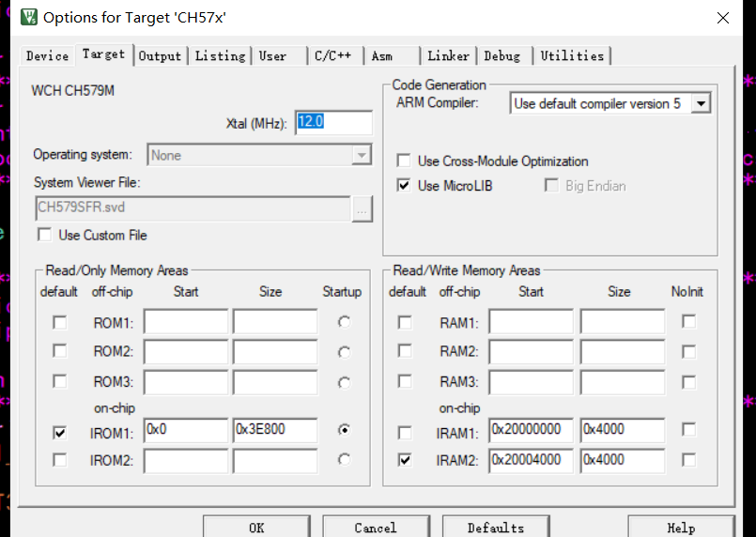Toggle the Use MicroLIB checkbox

click(404, 186)
